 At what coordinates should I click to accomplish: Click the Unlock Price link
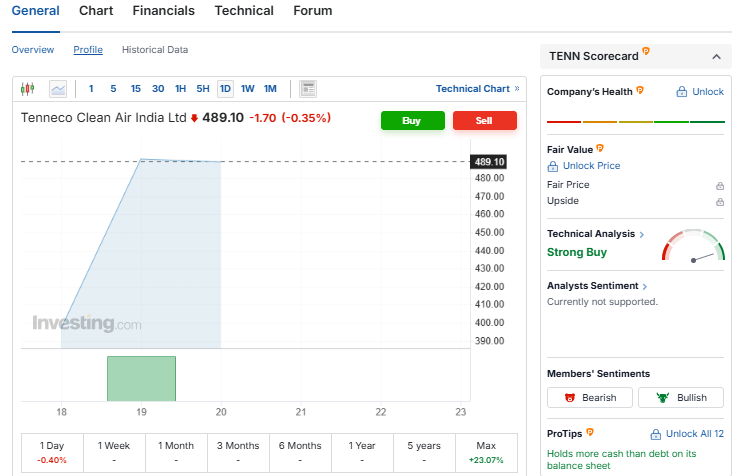pyautogui.click(x=591, y=166)
